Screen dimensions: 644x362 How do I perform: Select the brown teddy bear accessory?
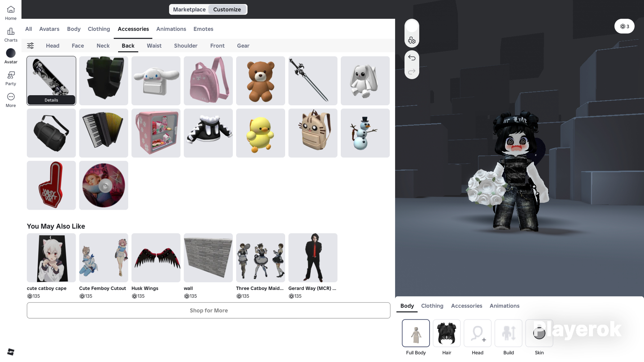(x=260, y=81)
